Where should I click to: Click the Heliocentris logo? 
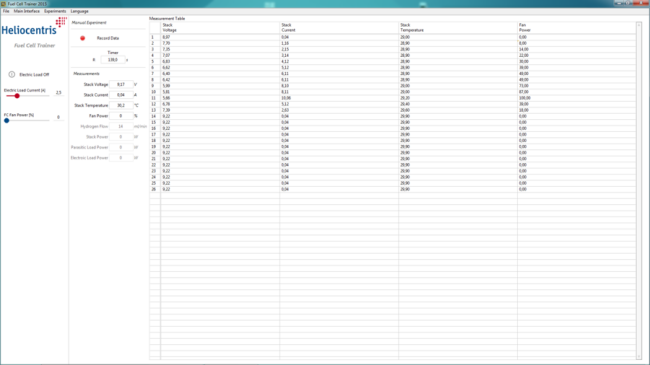(34, 27)
